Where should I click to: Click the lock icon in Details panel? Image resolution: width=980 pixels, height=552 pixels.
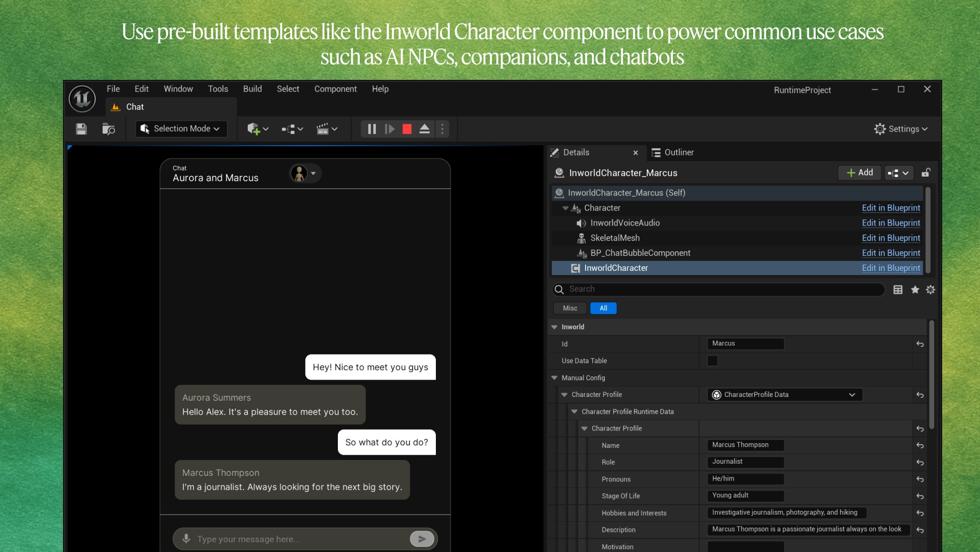926,173
